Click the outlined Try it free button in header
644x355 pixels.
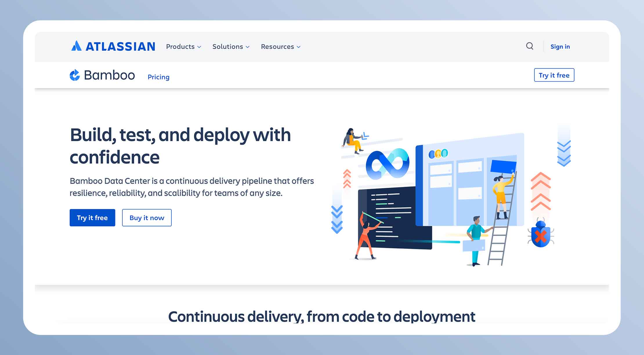[554, 75]
